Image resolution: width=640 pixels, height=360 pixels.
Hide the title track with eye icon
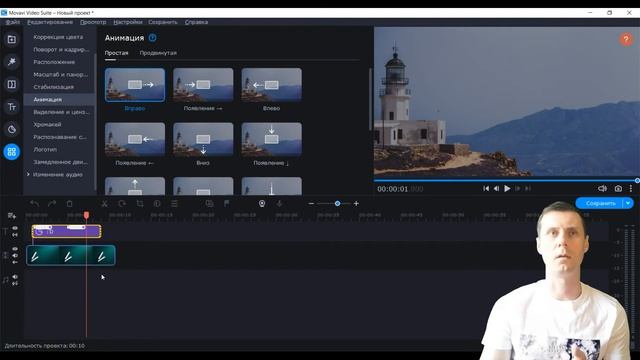point(15,228)
